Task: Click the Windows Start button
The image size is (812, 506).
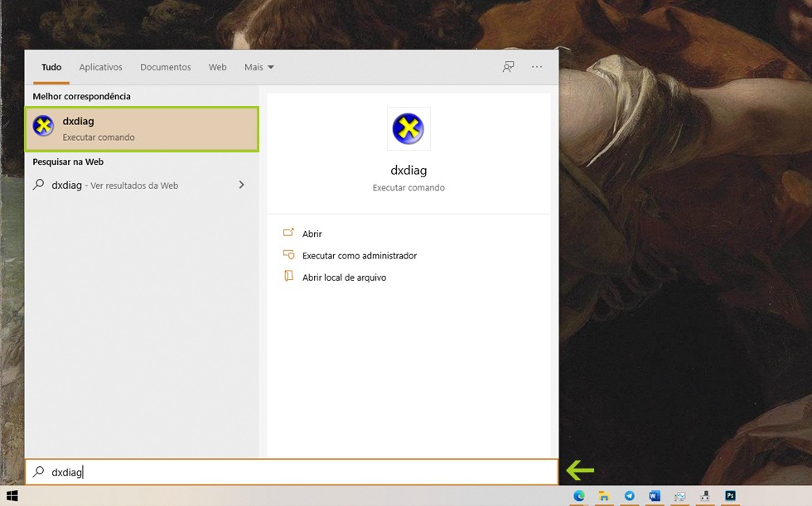Action: tap(12, 496)
